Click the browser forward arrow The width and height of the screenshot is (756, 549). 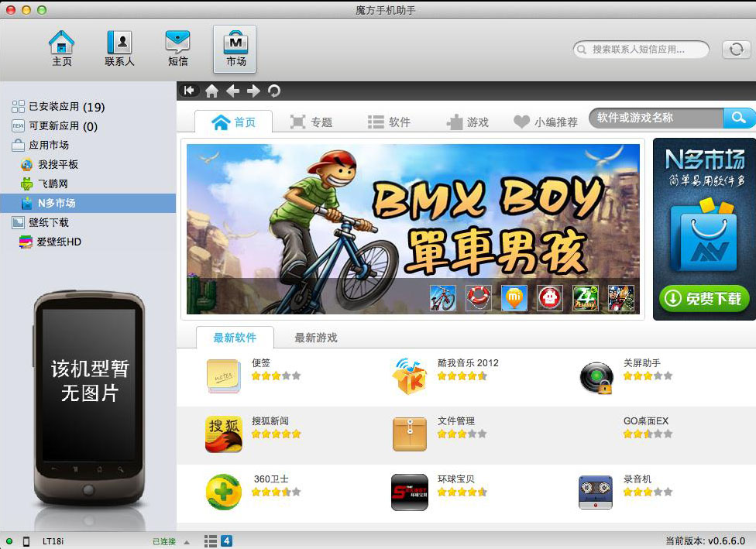(x=253, y=91)
